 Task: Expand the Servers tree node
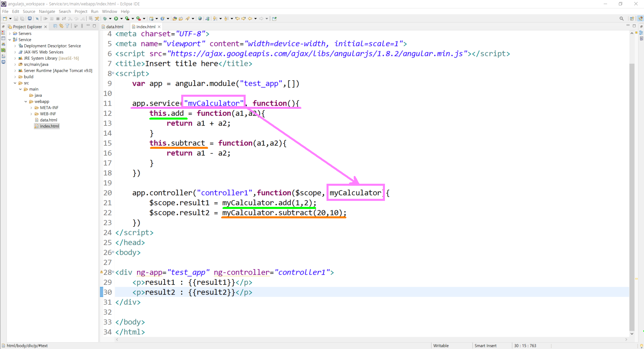point(10,34)
